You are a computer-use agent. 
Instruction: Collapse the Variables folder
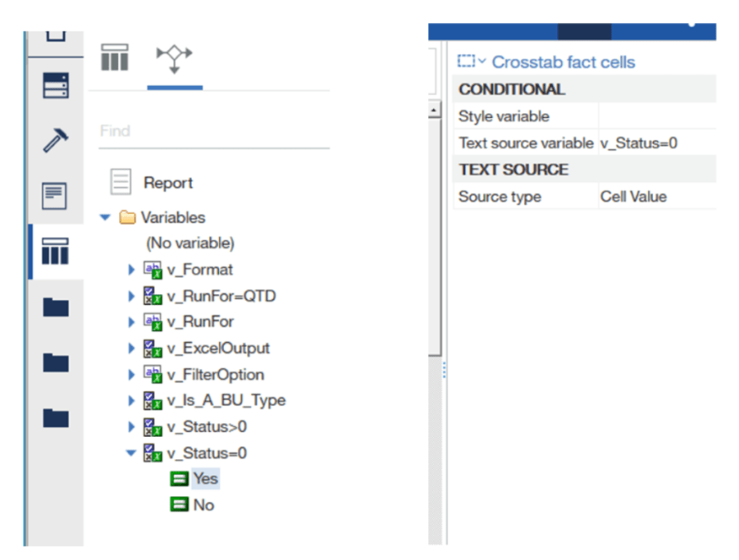105,217
